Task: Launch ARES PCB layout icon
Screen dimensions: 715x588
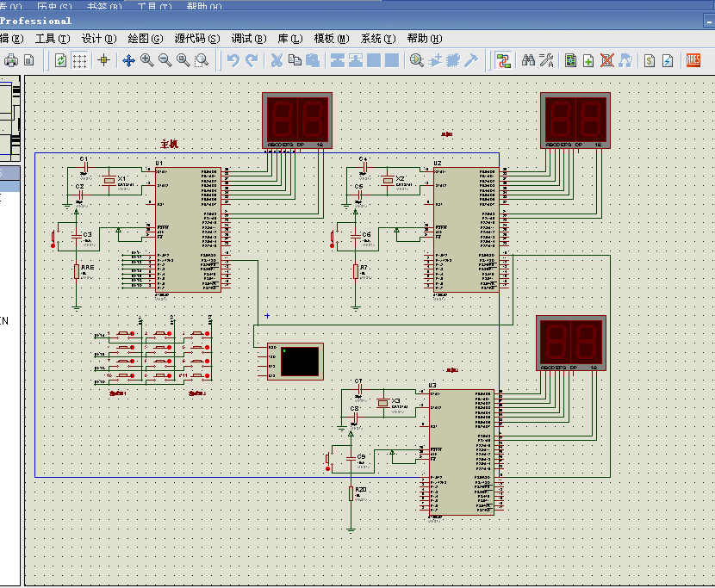Action: pos(693,60)
